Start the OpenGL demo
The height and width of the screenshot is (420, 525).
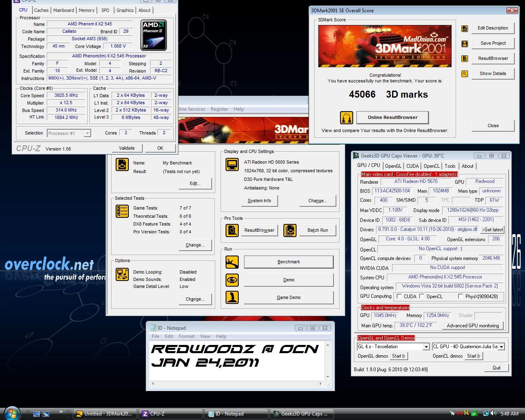point(398,356)
